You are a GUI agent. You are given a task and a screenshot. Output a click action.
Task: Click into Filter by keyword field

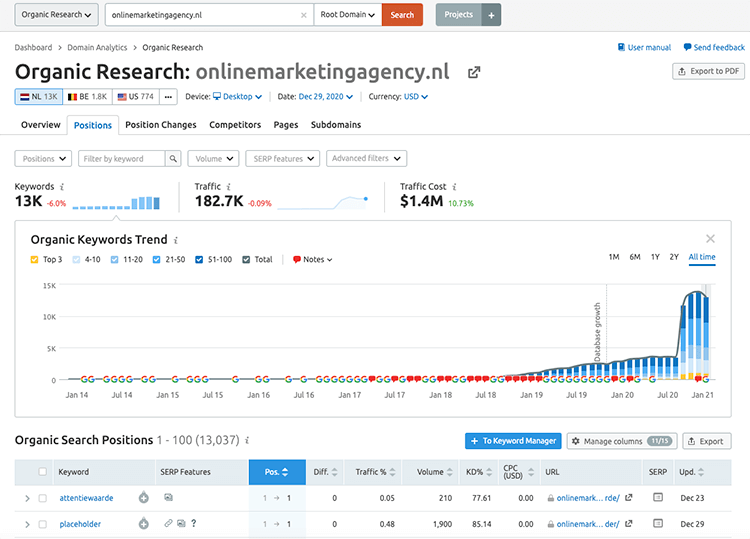[x=121, y=158]
